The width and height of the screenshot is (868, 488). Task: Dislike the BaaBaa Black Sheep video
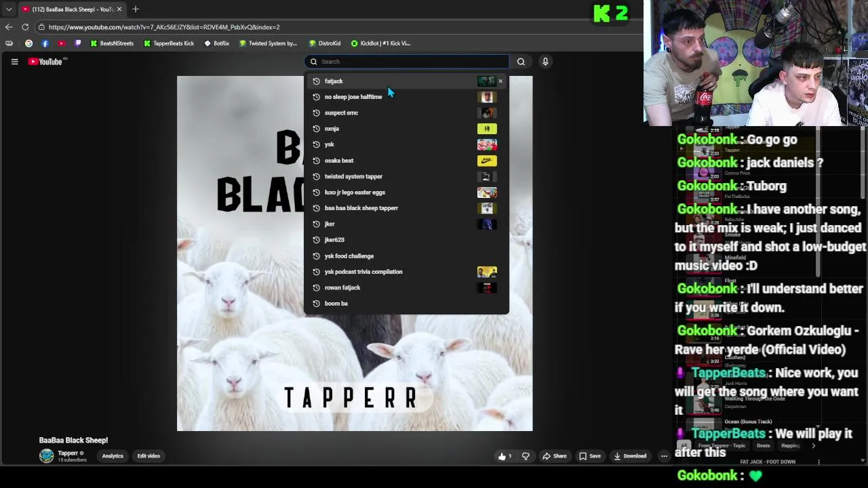pyautogui.click(x=526, y=456)
